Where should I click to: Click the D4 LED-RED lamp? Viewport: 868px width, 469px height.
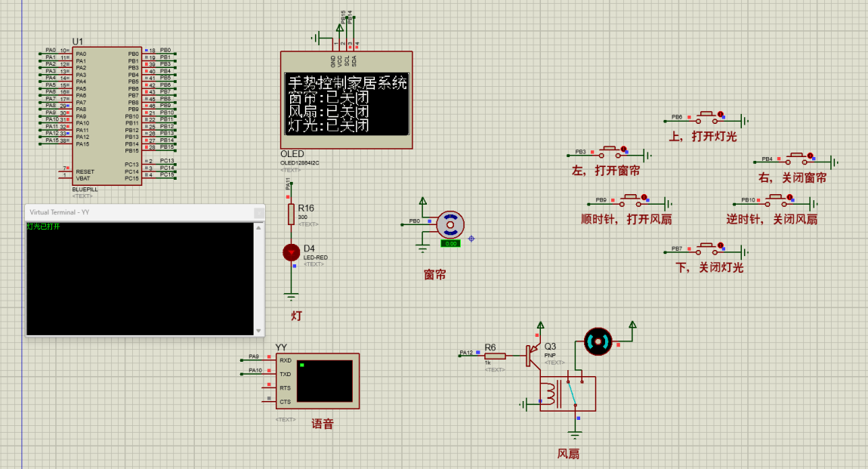click(x=291, y=252)
